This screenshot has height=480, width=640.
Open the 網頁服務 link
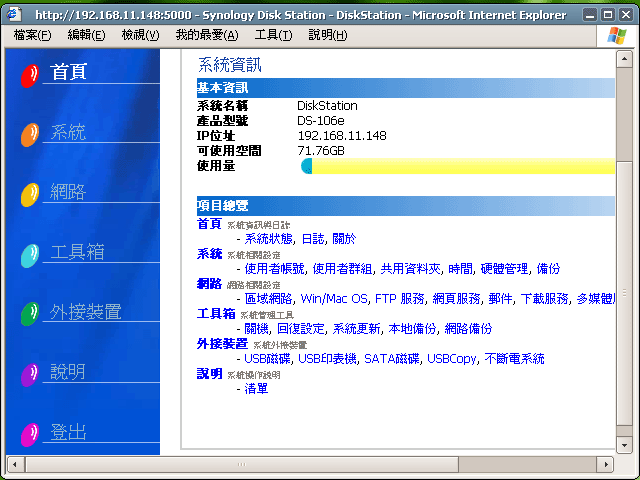pyautogui.click(x=457, y=299)
